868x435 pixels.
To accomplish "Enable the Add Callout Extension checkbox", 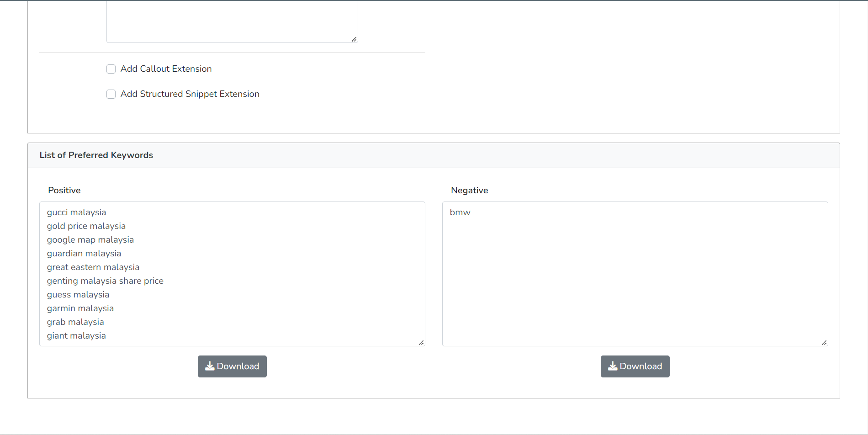I will [111, 69].
